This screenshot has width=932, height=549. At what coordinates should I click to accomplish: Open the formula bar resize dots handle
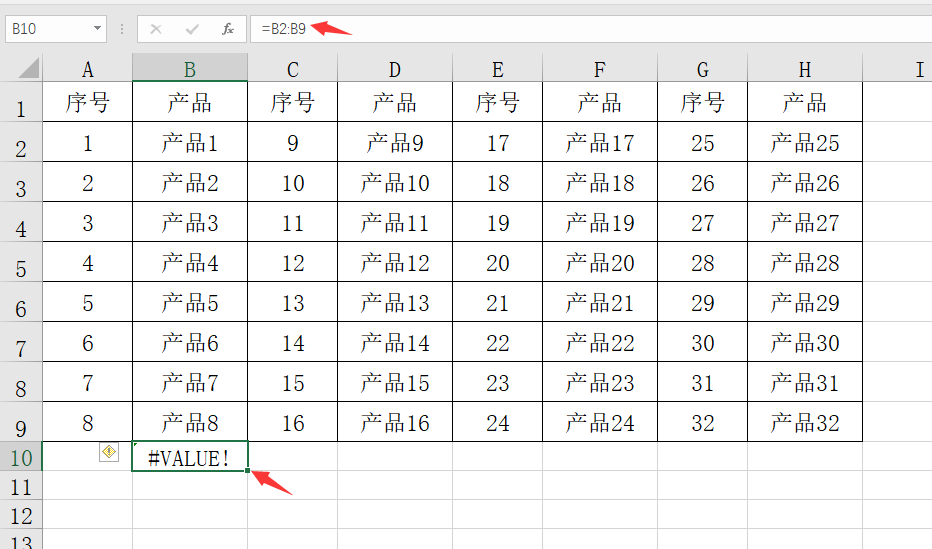[122, 29]
